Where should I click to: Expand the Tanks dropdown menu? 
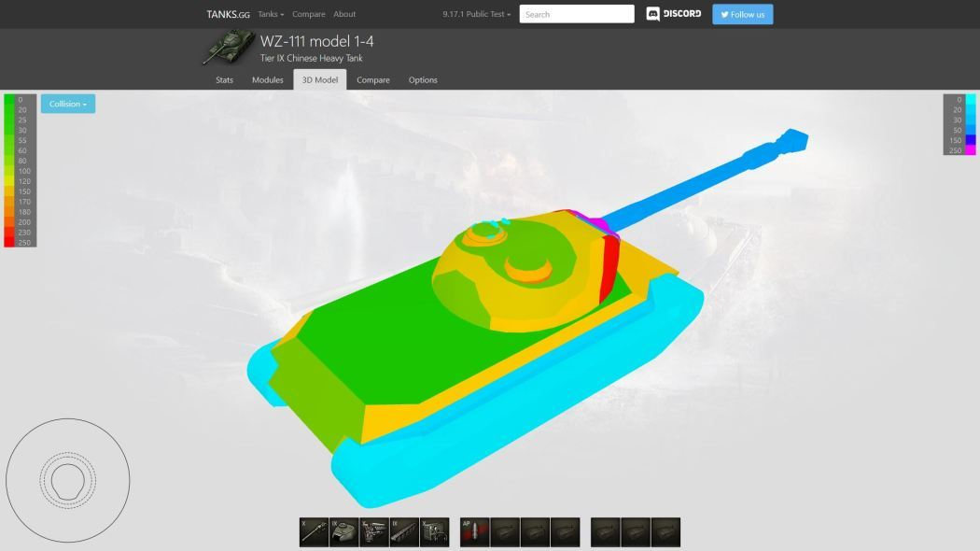271,14
